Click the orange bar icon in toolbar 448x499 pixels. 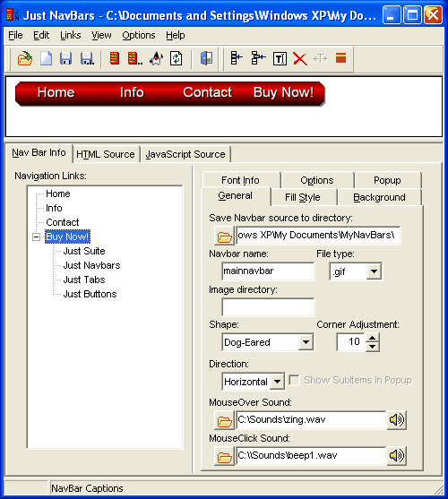[x=340, y=58]
